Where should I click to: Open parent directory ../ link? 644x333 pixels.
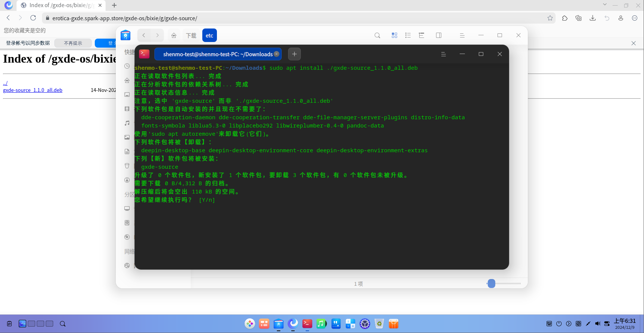coord(5,83)
